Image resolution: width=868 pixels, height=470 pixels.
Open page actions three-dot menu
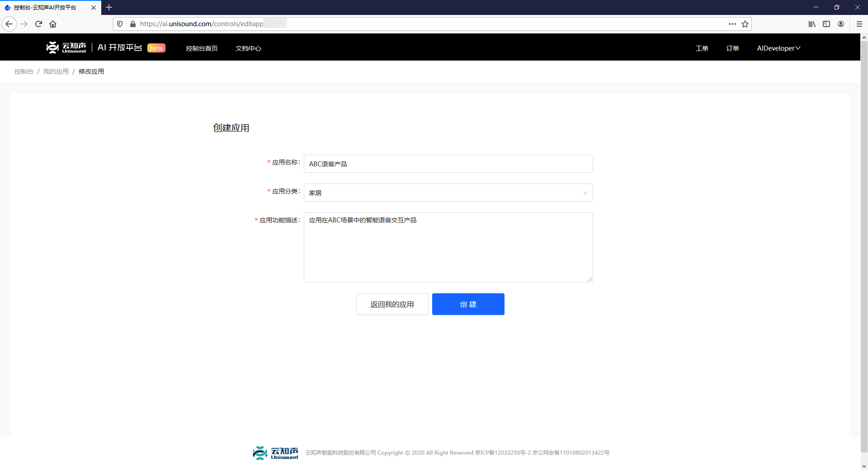tap(732, 24)
